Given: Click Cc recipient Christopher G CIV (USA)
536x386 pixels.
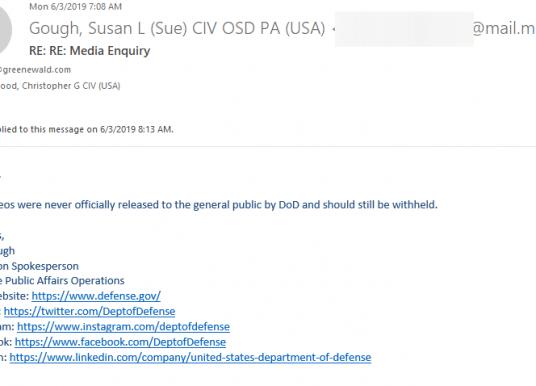Looking at the screenshot, I should point(60,85).
